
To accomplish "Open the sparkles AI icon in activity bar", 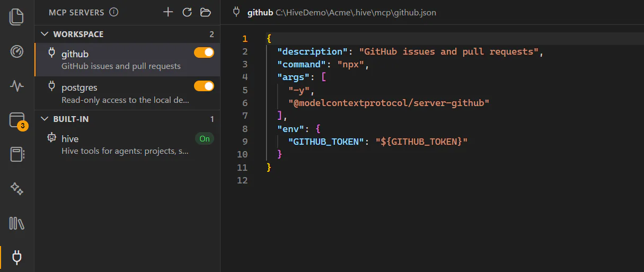I will 17,188.
